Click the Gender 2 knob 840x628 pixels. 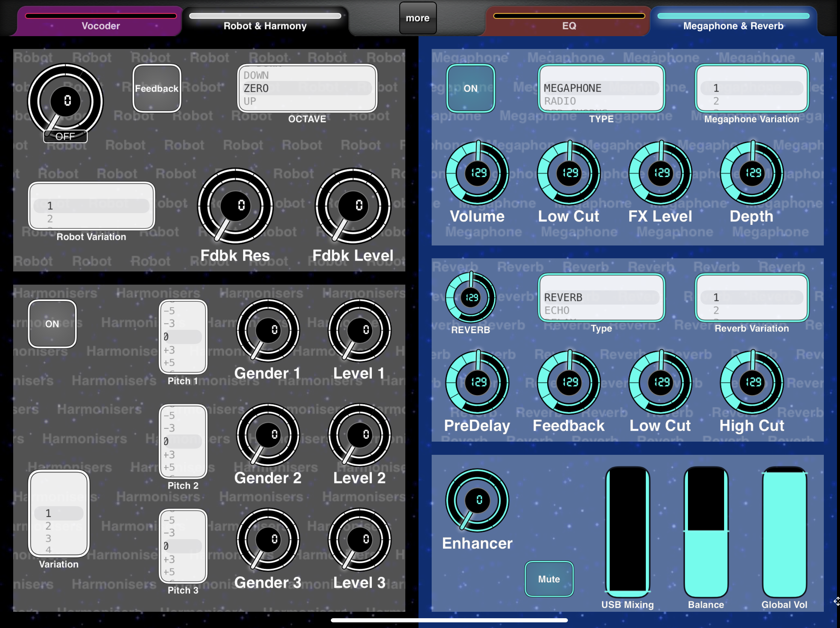coord(268,434)
